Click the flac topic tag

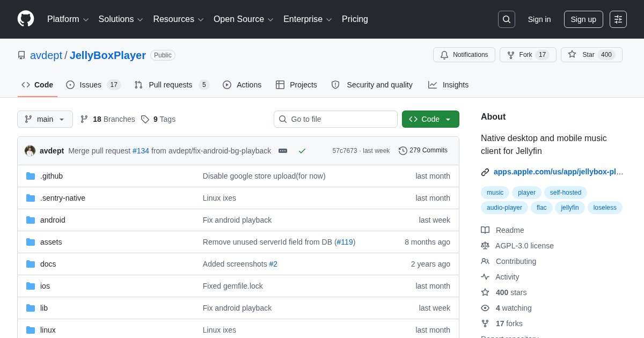click(541, 208)
